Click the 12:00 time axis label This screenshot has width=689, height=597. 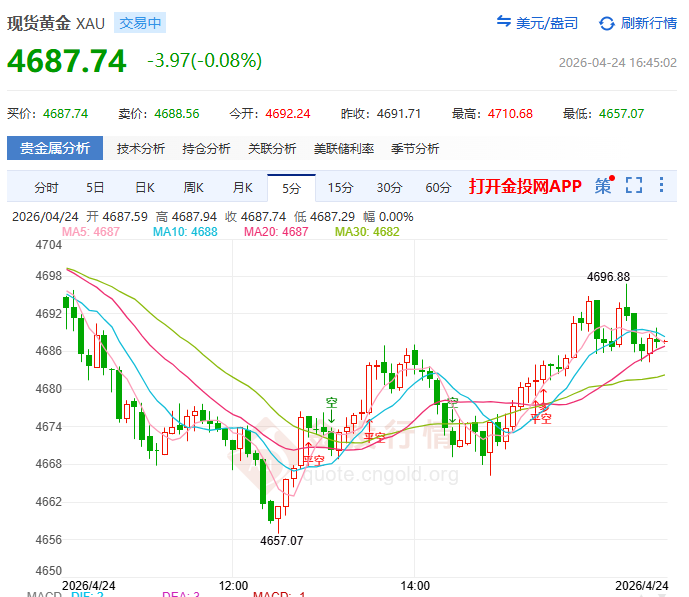tap(233, 586)
